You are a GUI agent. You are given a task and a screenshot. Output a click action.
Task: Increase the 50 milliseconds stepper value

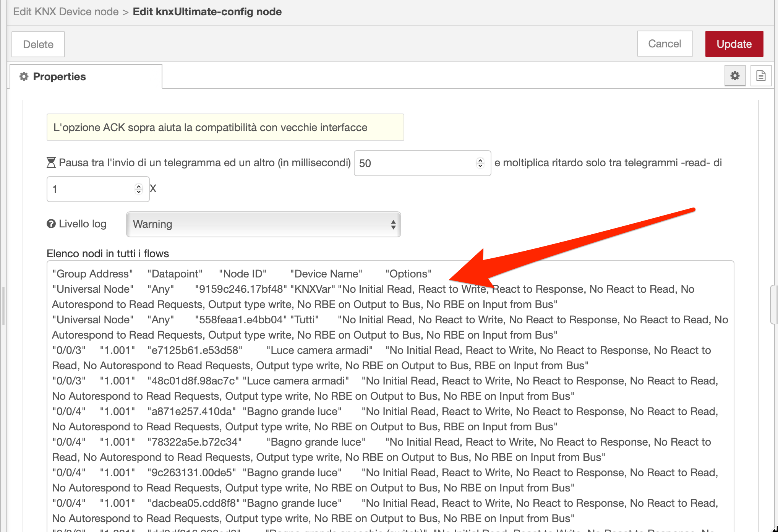point(480,161)
